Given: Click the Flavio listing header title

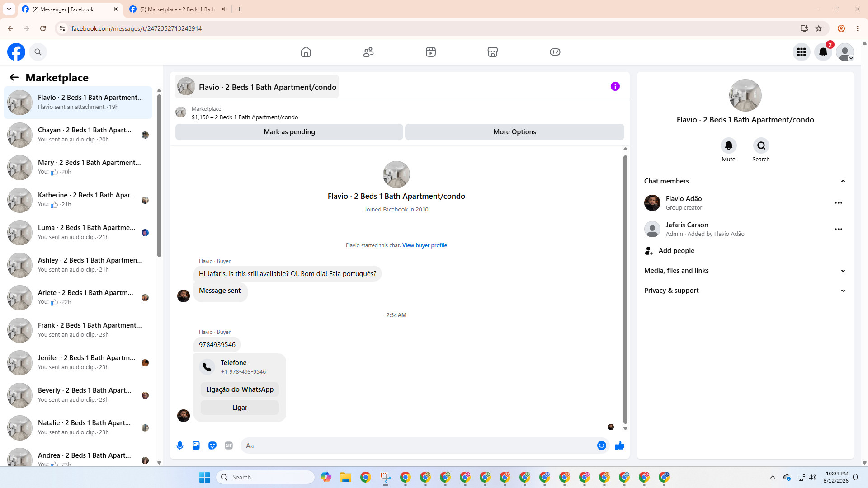Looking at the screenshot, I should (257, 87).
